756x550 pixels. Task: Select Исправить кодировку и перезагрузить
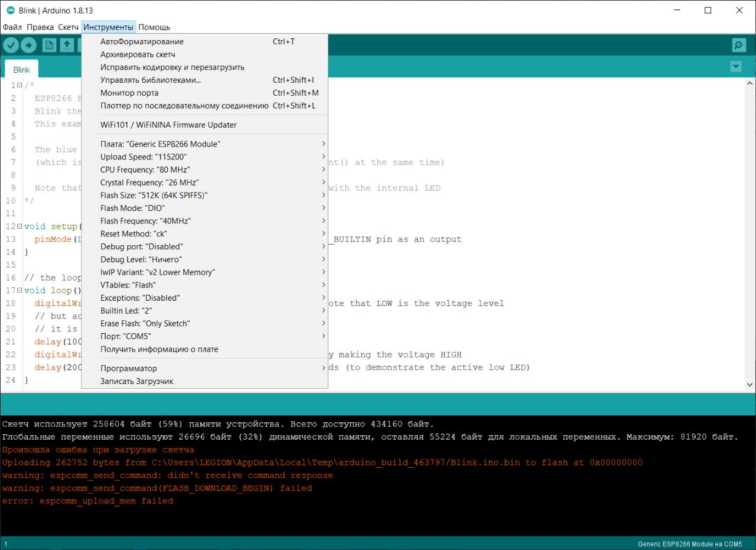(x=204, y=67)
